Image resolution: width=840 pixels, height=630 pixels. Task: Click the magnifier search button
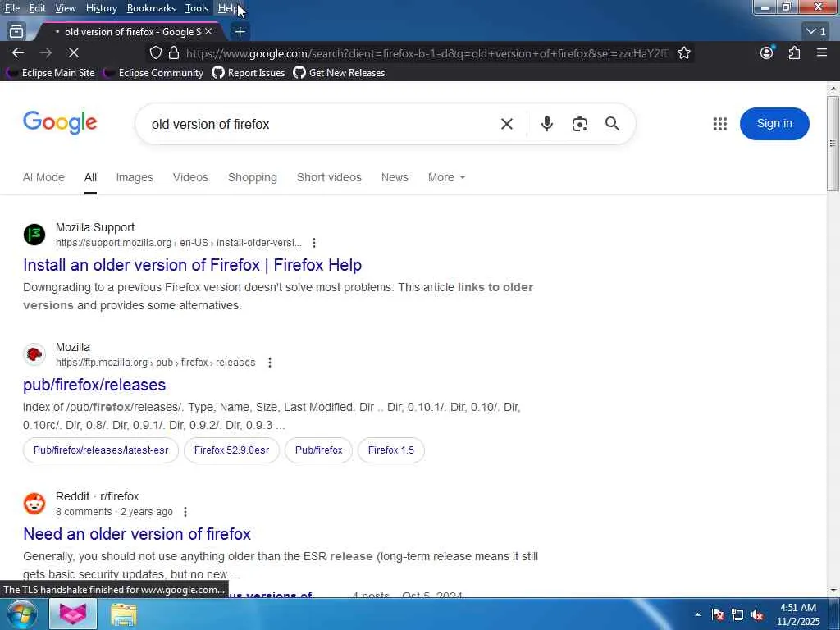point(612,124)
